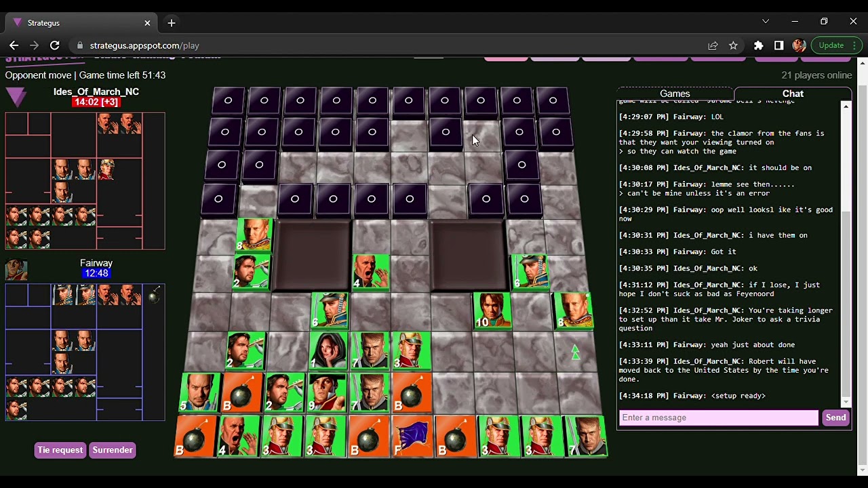
Task: Click the red 14:02 [+3] opponent timer
Action: click(x=96, y=102)
